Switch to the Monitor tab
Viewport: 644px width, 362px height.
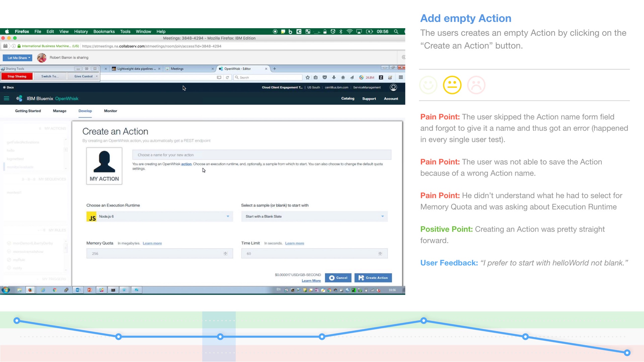110,111
